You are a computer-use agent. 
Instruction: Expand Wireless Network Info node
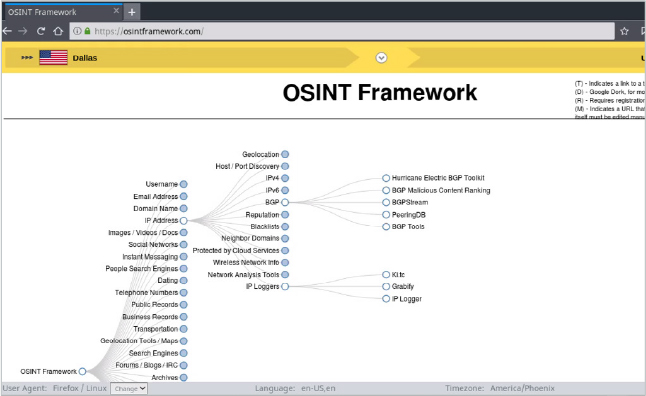coord(285,262)
